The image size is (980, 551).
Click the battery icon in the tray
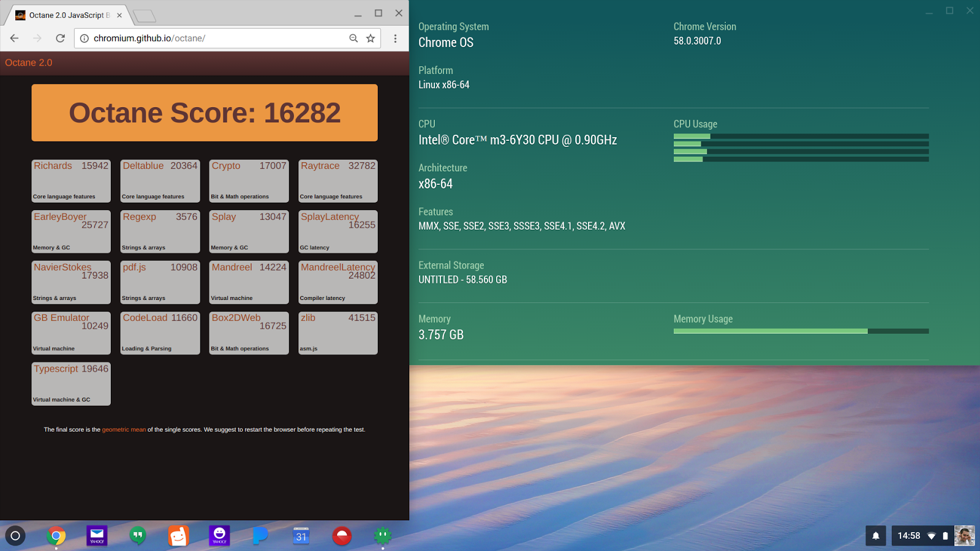point(945,536)
